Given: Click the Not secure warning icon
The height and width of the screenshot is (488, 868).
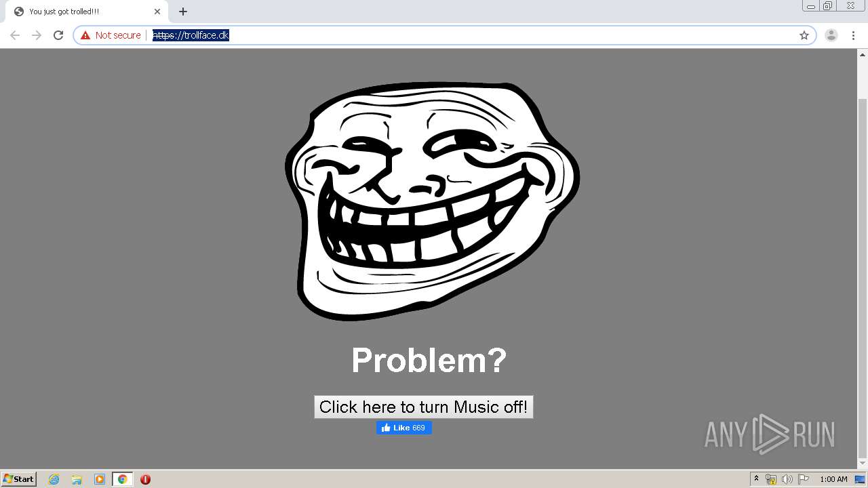Looking at the screenshot, I should tap(85, 35).
